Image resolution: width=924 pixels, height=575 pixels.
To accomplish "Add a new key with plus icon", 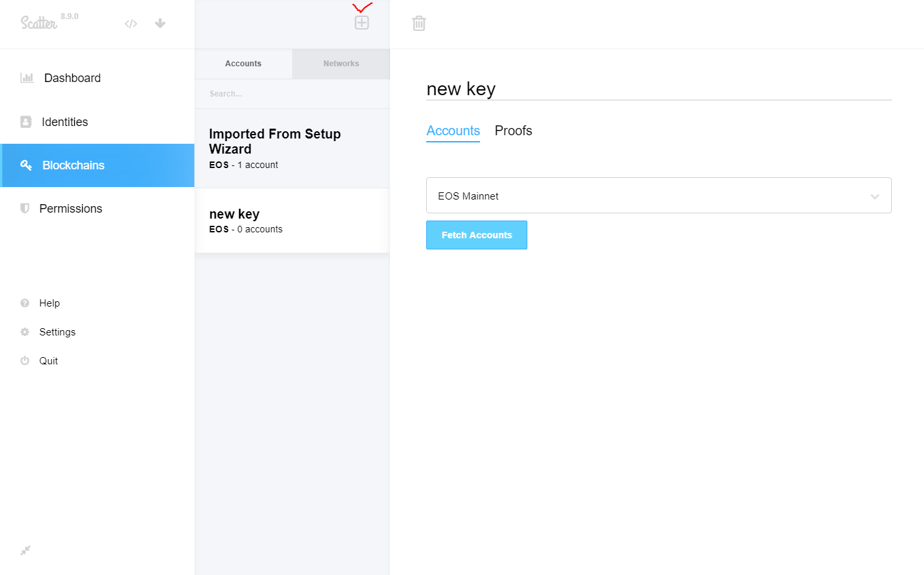I will (362, 23).
